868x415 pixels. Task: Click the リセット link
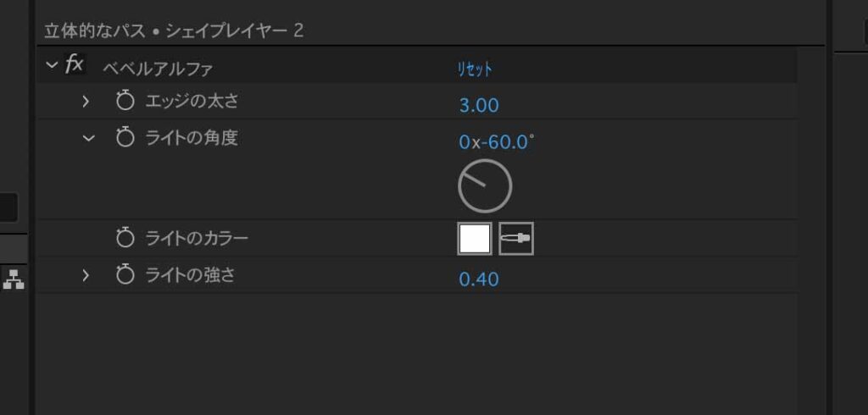475,69
